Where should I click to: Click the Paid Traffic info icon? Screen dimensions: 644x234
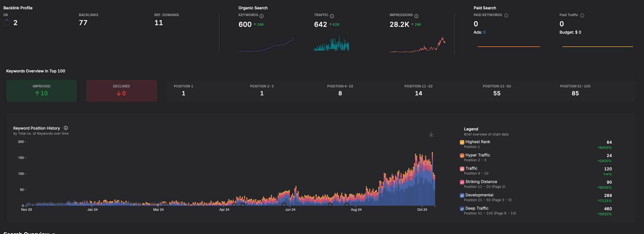582,16
